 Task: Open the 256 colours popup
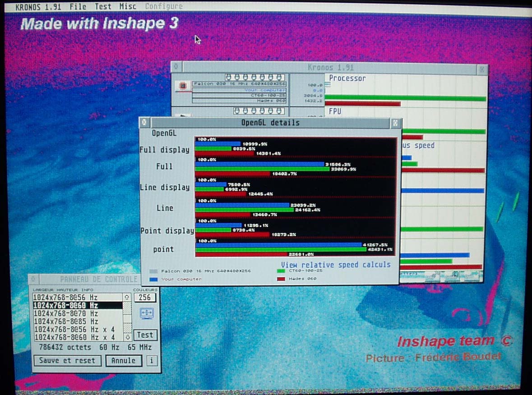(x=145, y=298)
